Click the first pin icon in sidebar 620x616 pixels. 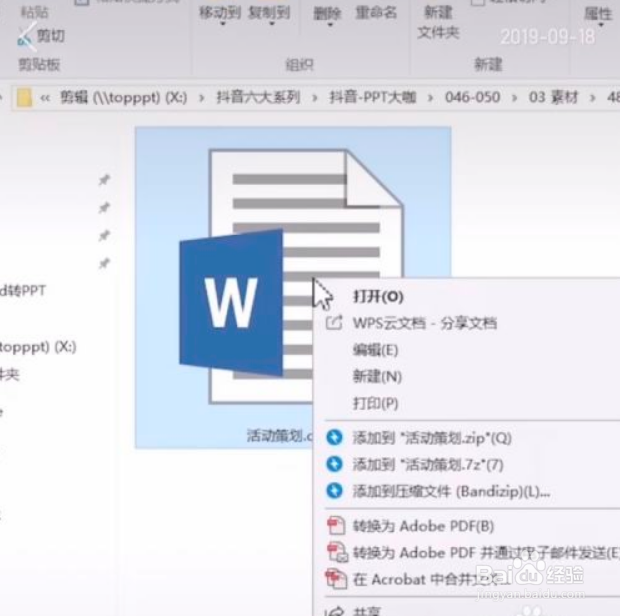click(x=104, y=180)
